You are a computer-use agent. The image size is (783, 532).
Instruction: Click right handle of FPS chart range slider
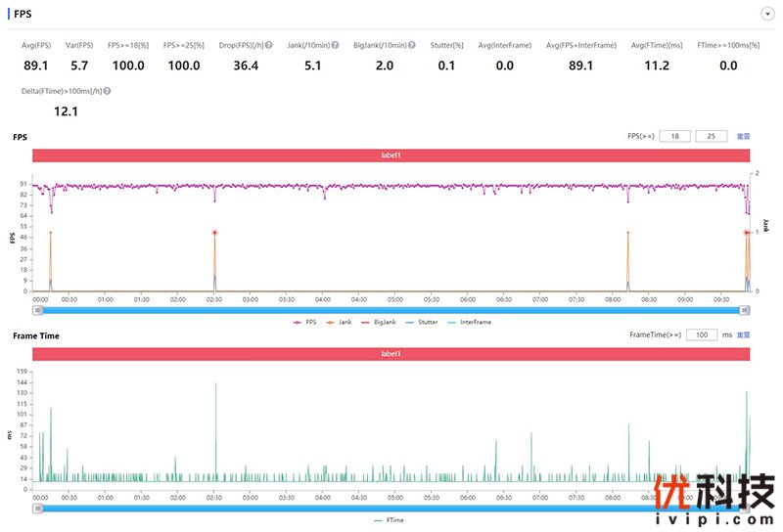pyautogui.click(x=745, y=310)
